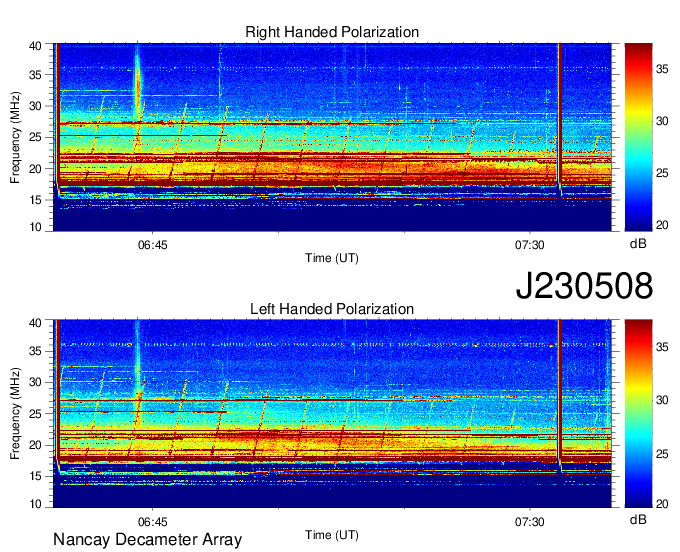Click the 30 MHz tick on Right Handed frequency axis
Viewport: 680px width, 552px height.
tap(35, 106)
